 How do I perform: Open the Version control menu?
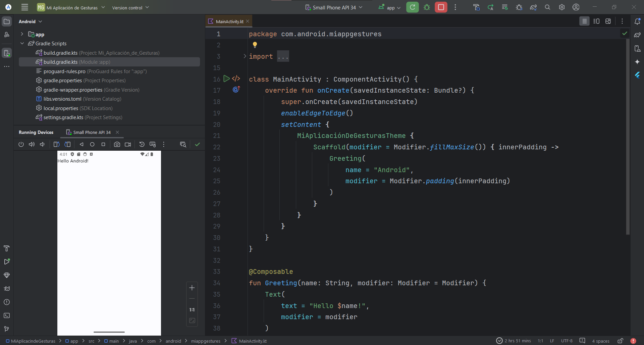(x=130, y=7)
